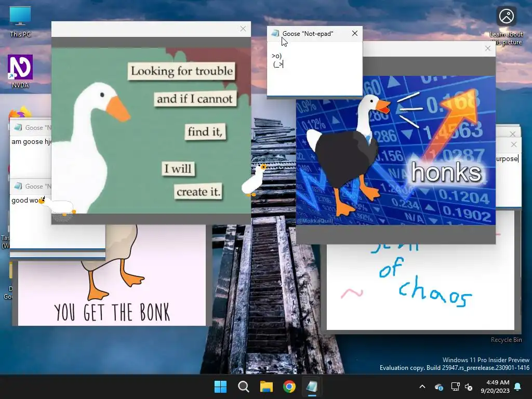
Task: Close the honks stonks meme window
Action: [x=487, y=48]
